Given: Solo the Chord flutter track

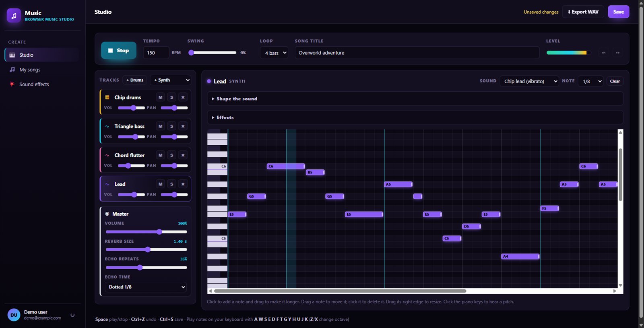Looking at the screenshot, I should point(171,155).
